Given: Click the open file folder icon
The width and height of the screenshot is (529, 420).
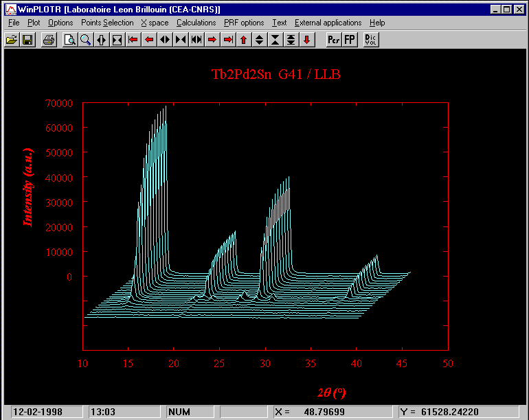Looking at the screenshot, I should [x=12, y=40].
